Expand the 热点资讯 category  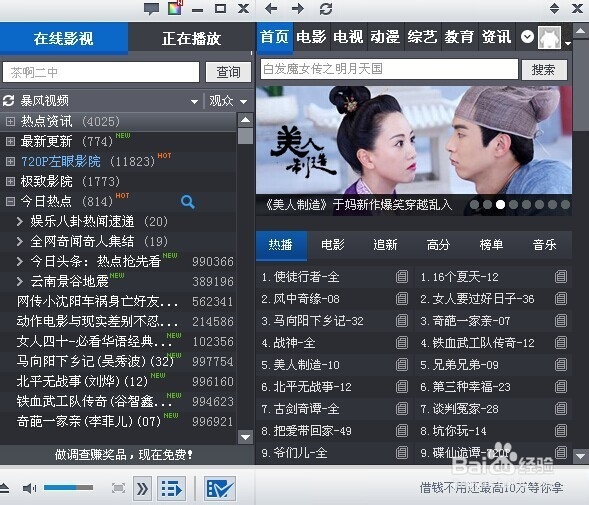pyautogui.click(x=11, y=121)
